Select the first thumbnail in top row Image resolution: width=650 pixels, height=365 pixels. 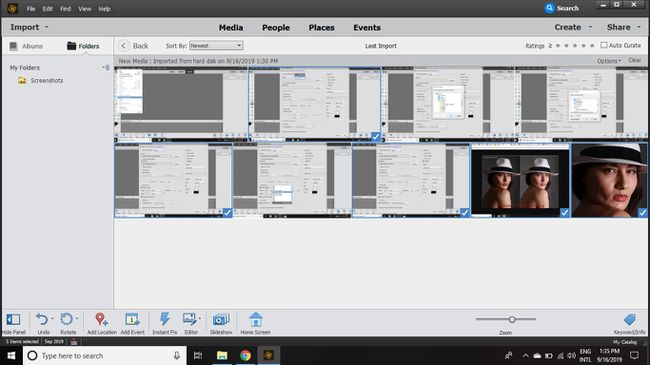click(181, 104)
